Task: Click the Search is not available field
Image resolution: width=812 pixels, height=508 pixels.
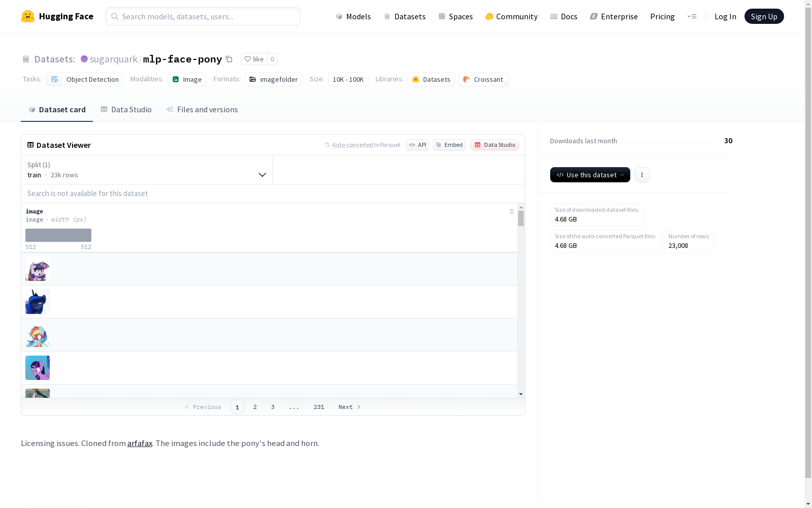Action: [x=273, y=194]
